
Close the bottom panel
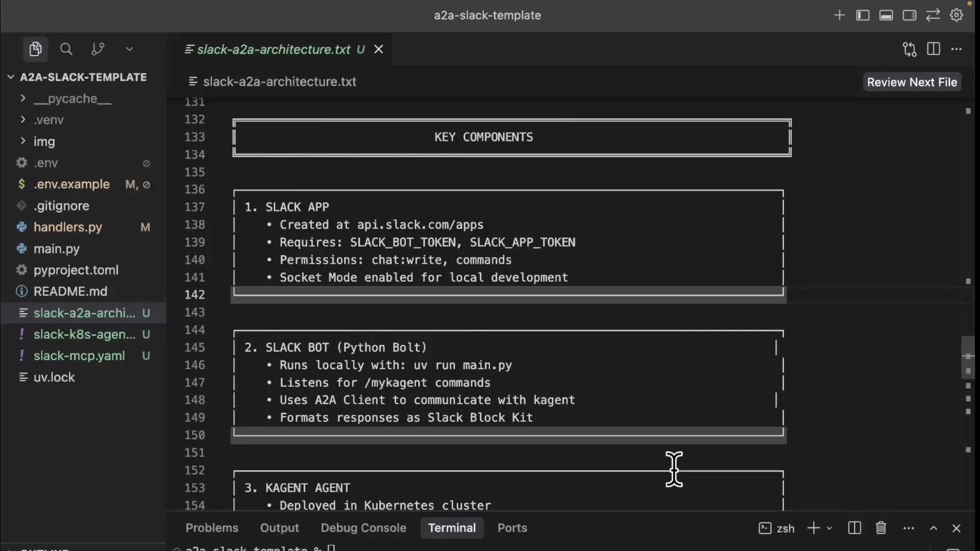957,528
